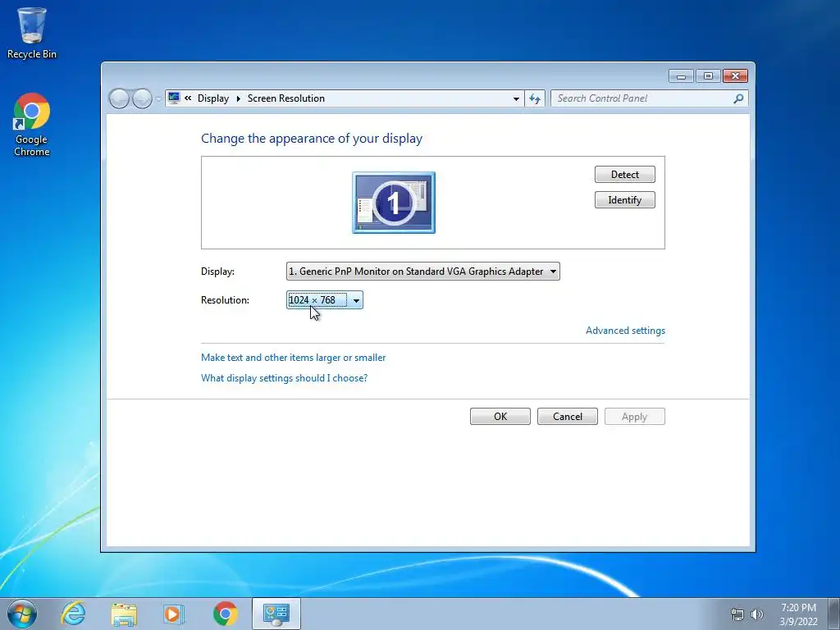Expand the breadcrumb arrow after Display
The image size is (840, 630).
pos(239,98)
